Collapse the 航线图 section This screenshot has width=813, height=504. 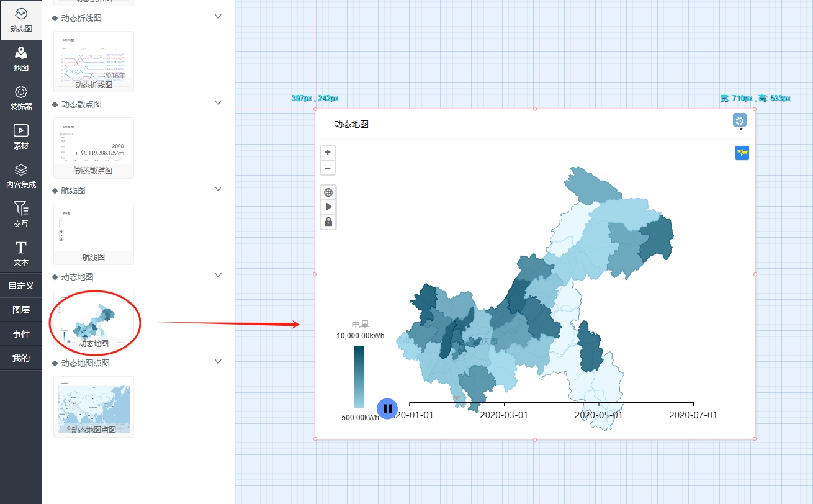coord(218,189)
